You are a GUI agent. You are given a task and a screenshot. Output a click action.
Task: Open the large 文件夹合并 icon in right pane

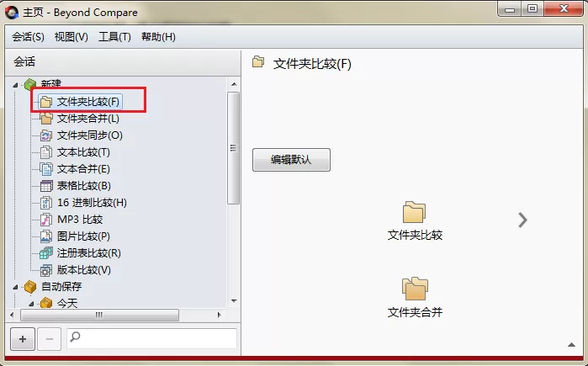point(415,289)
